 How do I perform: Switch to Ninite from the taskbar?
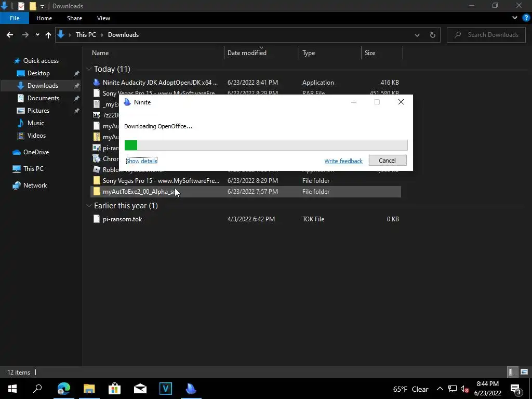coord(191,389)
